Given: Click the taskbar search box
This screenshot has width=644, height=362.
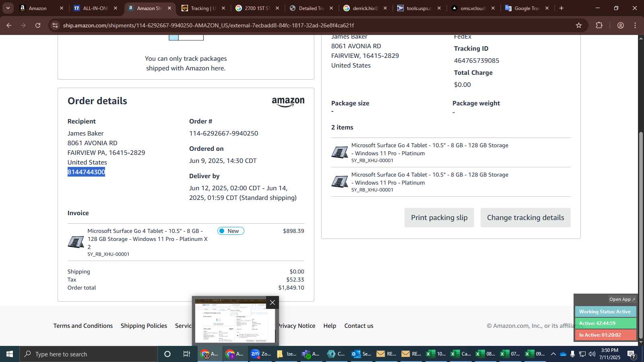Looking at the screenshot, I should 89,354.
